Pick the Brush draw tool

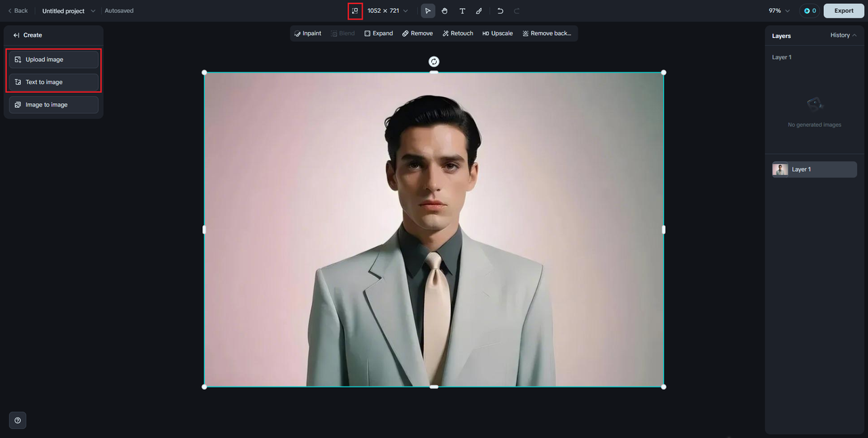pyautogui.click(x=479, y=11)
